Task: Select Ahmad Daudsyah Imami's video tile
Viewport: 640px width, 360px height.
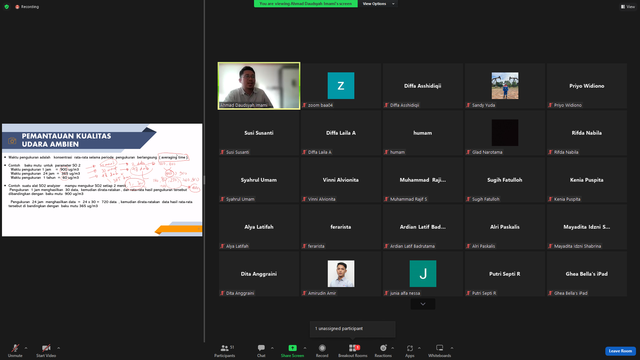Action: pos(259,86)
